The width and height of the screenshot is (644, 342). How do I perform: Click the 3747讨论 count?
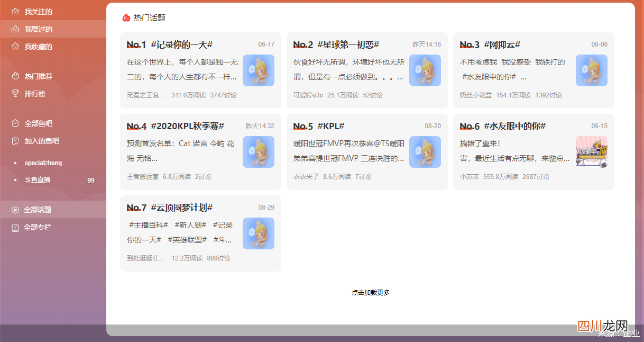point(223,95)
